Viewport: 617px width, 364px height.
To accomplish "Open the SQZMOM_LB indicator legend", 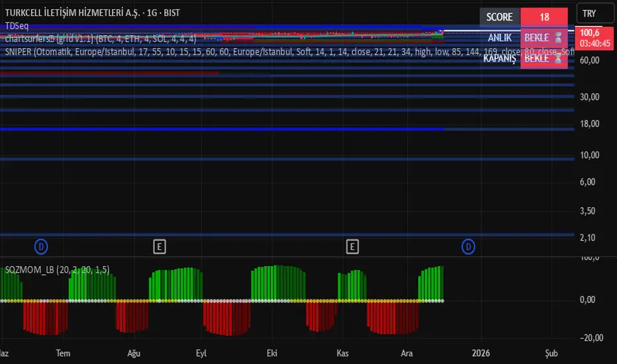I will coord(56,269).
